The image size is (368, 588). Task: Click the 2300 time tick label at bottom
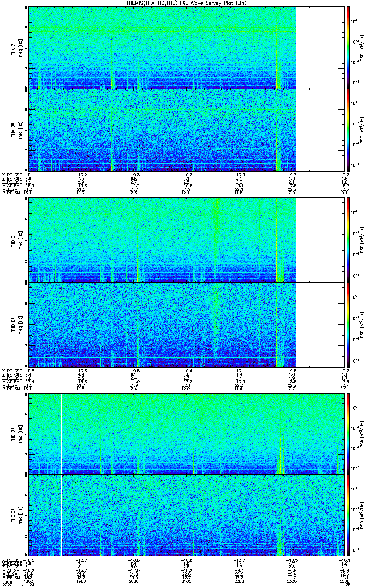pyautogui.click(x=292, y=581)
